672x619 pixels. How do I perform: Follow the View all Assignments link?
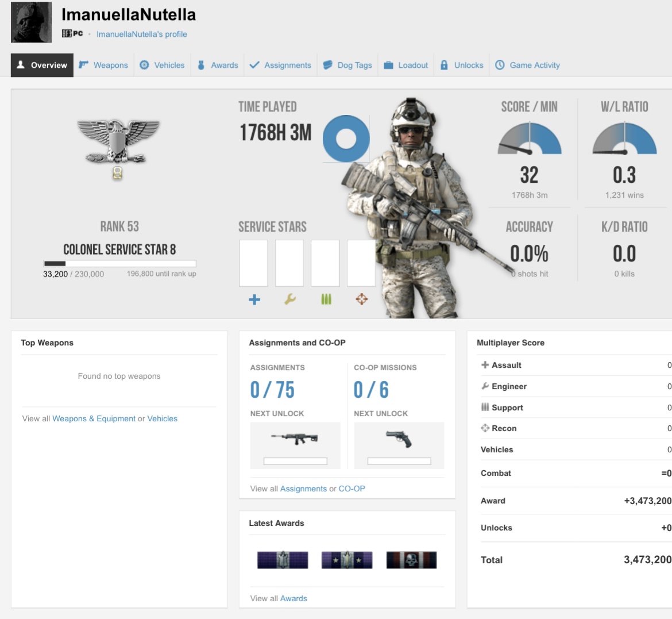click(x=303, y=489)
